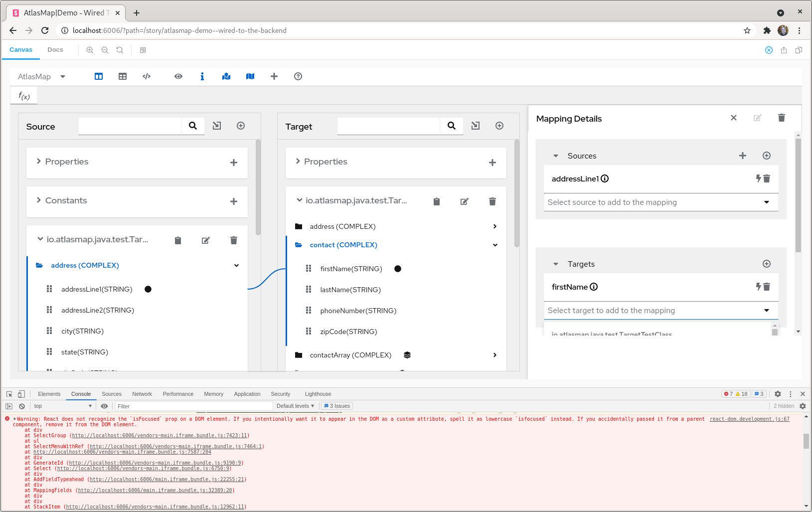Open the react-dom.development.js:67 link
The height and width of the screenshot is (512, 812).
pos(749,419)
